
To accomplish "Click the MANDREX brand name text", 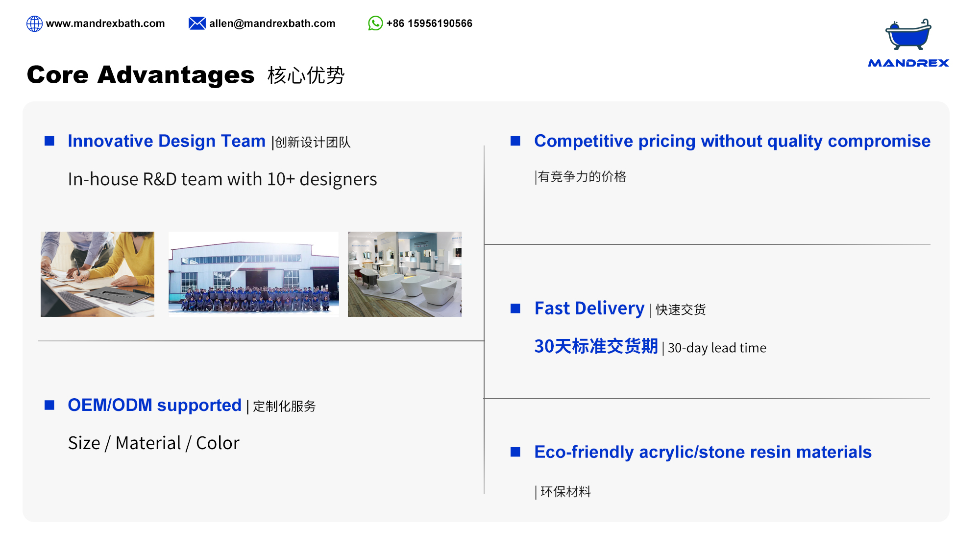I will [x=908, y=63].
